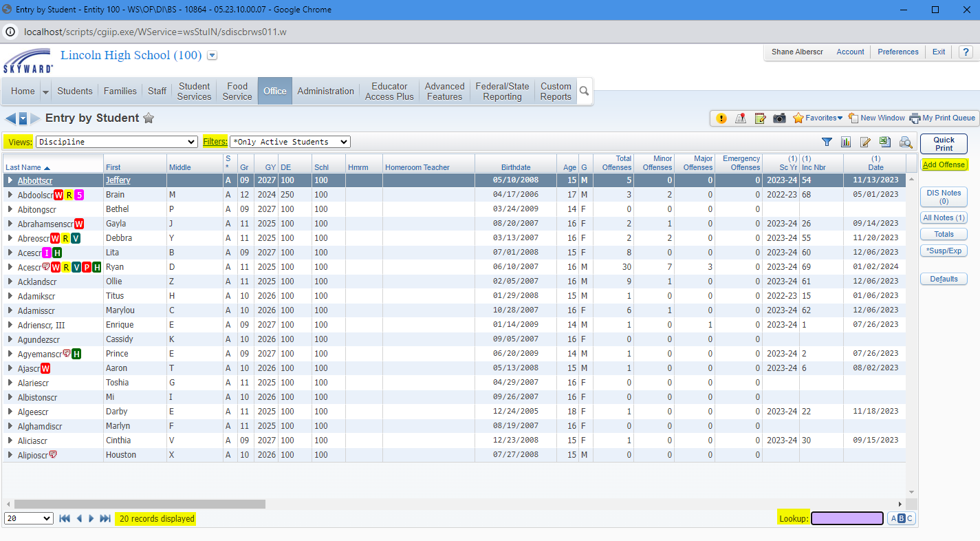The height and width of the screenshot is (541, 980).
Task: Click the Add Offense button
Action: point(944,165)
